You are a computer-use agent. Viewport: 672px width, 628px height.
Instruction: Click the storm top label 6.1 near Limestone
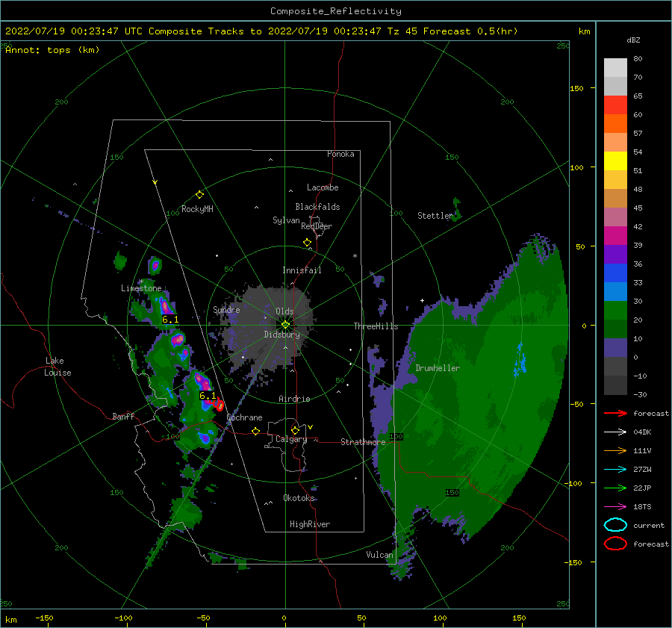tap(170, 320)
